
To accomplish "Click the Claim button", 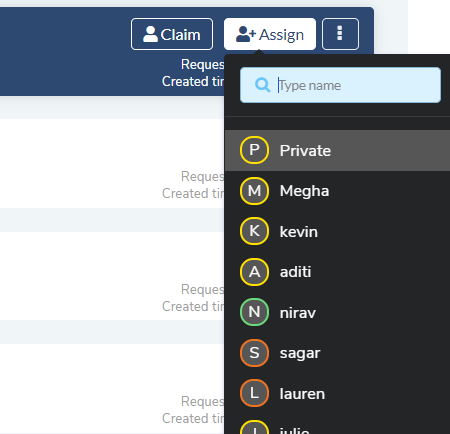I will pyautogui.click(x=172, y=34).
